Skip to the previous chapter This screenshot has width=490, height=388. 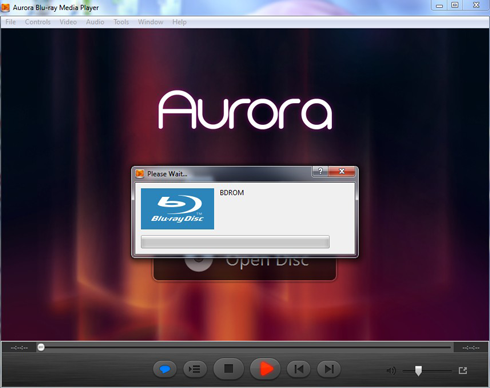click(299, 369)
